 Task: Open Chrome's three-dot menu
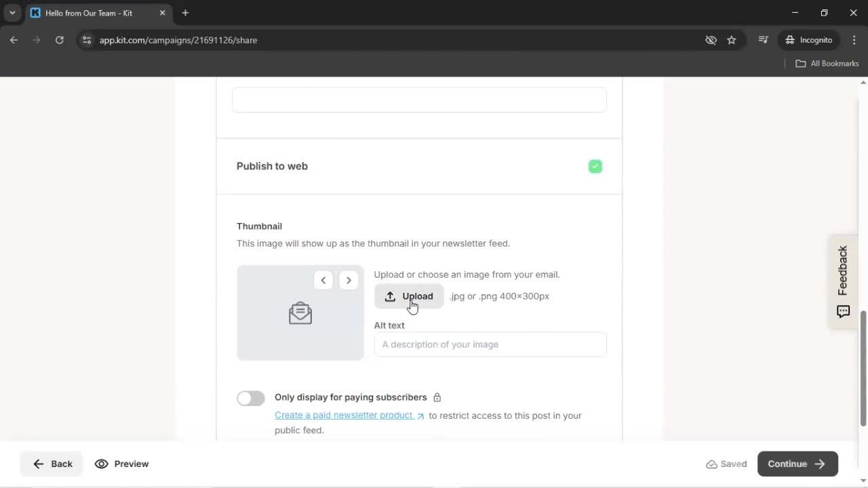tap(854, 40)
